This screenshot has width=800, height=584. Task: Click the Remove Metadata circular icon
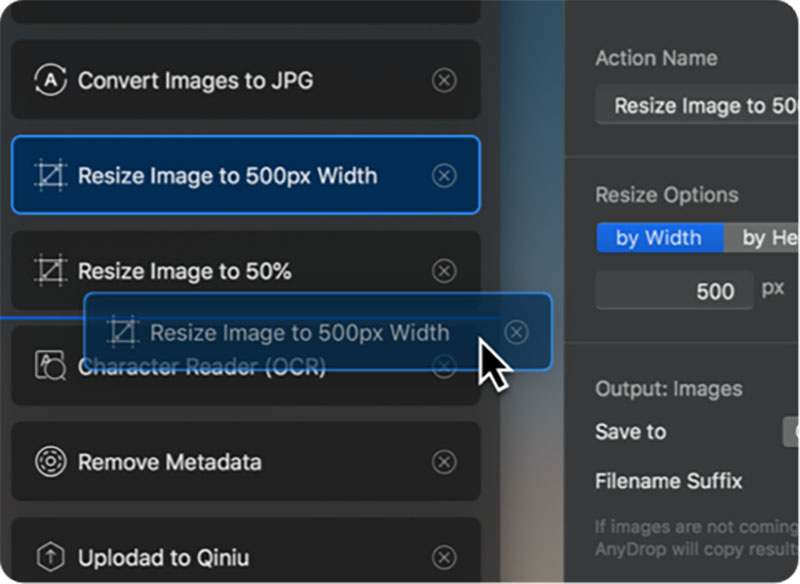pos(50,462)
